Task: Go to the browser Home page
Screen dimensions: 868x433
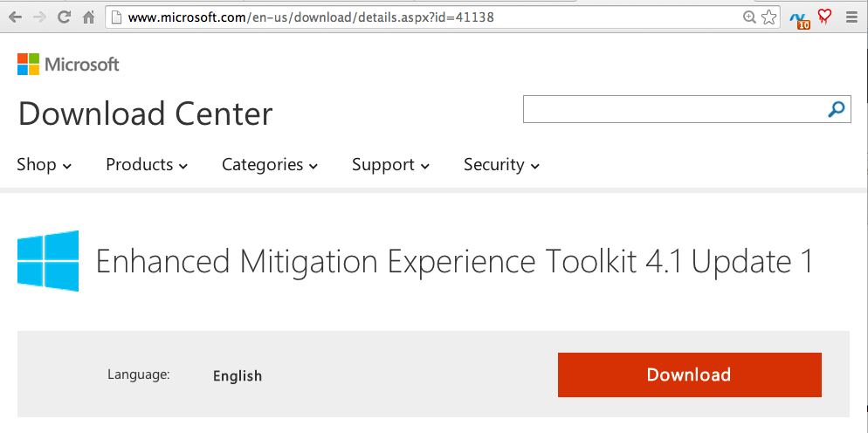Action: pos(88,17)
